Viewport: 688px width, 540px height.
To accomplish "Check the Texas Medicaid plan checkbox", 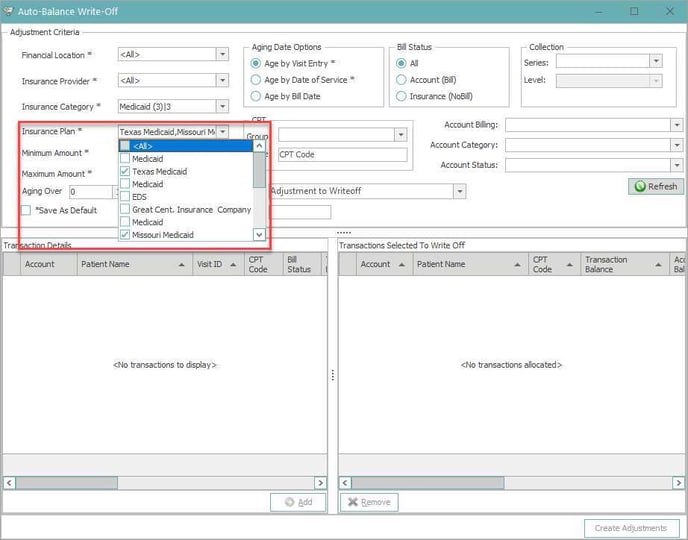I will [125, 172].
